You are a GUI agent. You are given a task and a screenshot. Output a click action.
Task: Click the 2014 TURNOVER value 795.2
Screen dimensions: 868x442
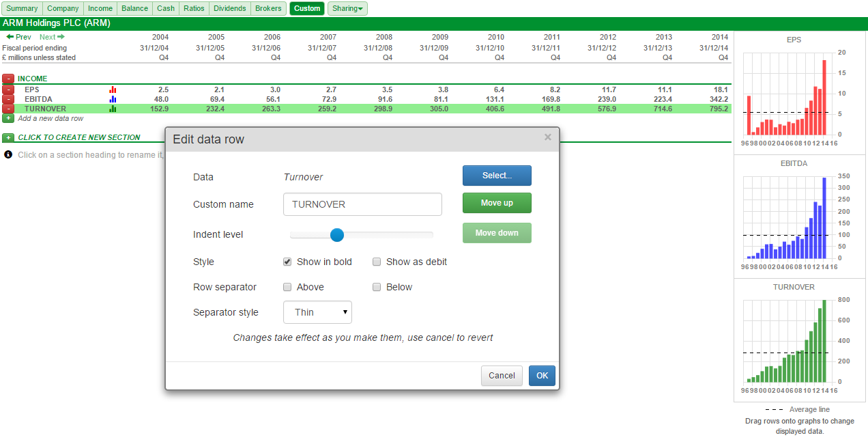point(717,109)
